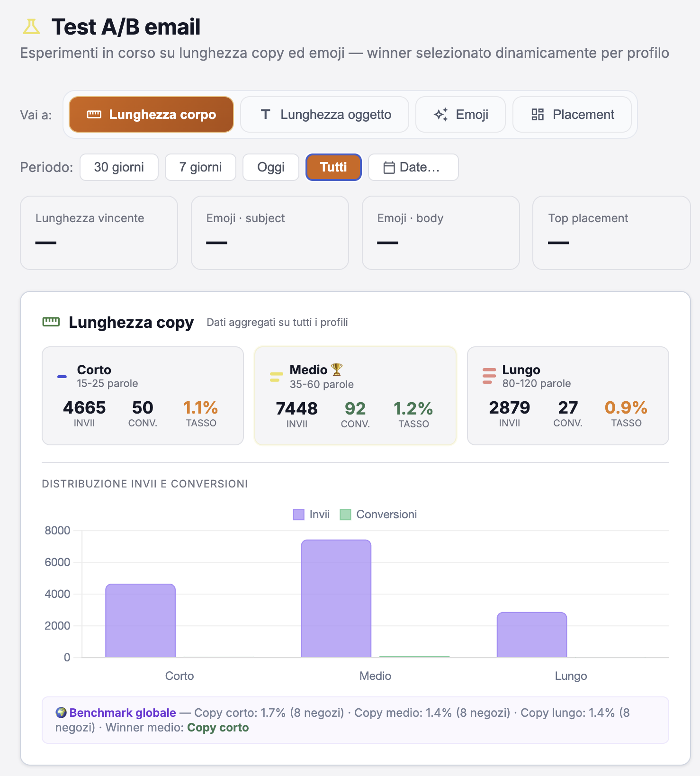700x776 pixels.
Task: Click the 2879 invii value on Lungo
Action: [510, 407]
